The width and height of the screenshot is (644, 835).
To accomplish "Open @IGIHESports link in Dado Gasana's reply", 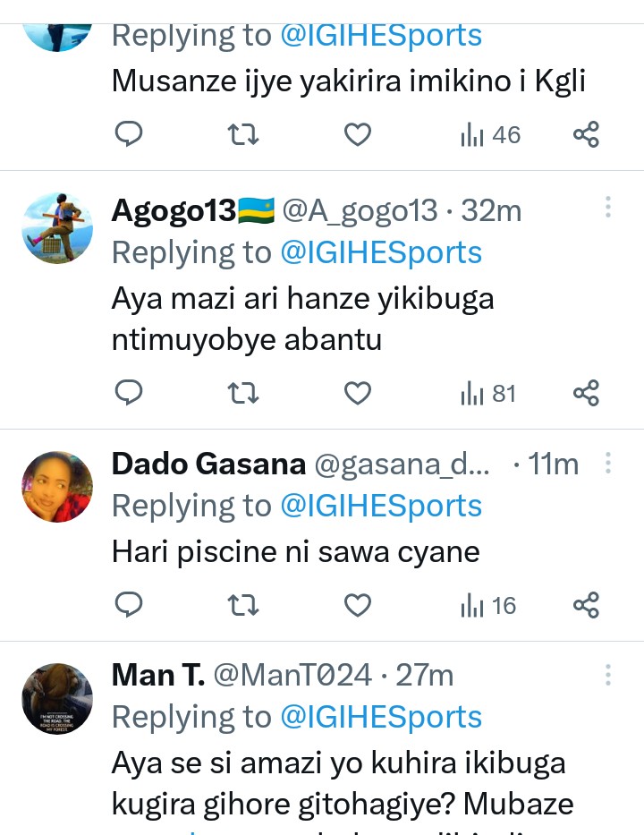I will 381,506.
